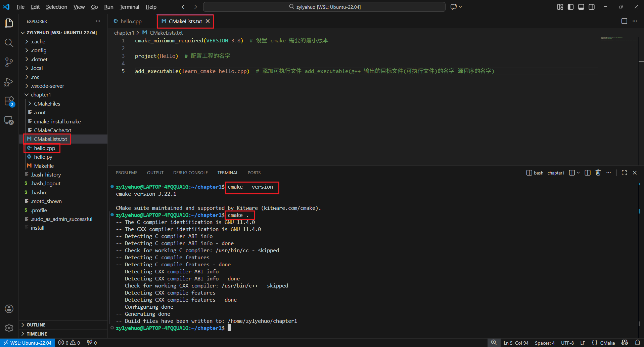Collapse ZYLYEHUO workspace root
The width and height of the screenshot is (644, 347).
pos(63,33)
